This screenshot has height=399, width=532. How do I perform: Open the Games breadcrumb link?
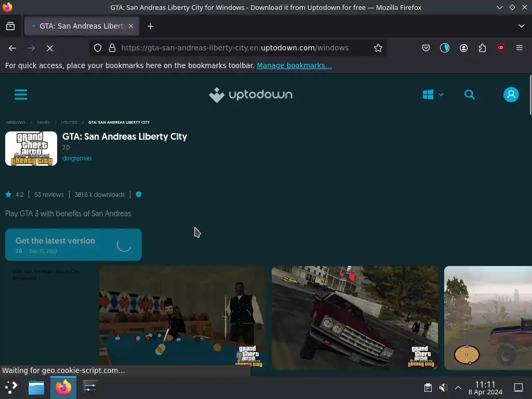pyautogui.click(x=44, y=122)
